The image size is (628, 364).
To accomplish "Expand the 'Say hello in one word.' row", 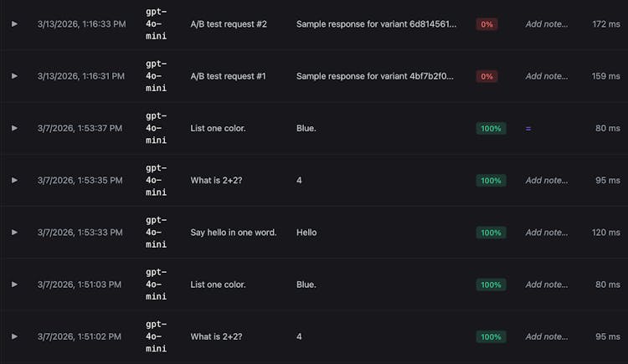I will (14, 233).
